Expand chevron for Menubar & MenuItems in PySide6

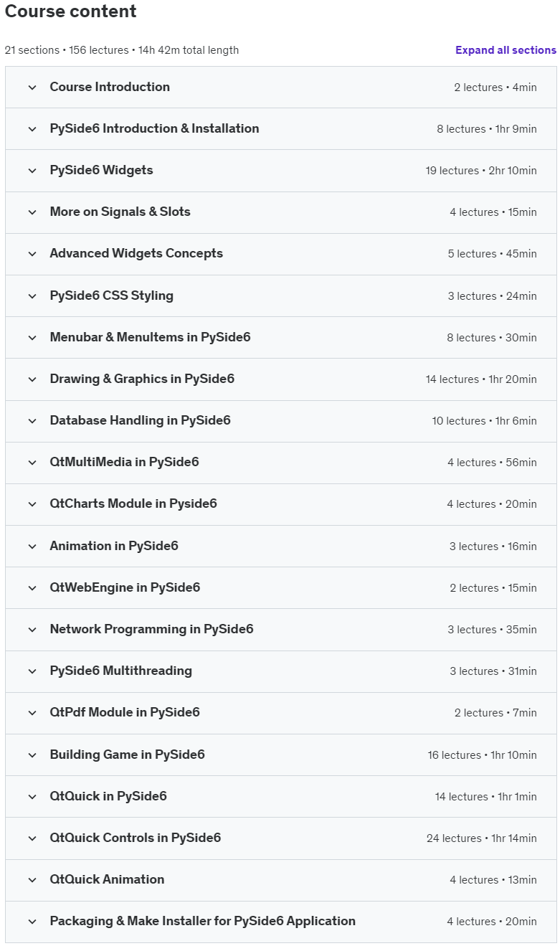coord(32,338)
